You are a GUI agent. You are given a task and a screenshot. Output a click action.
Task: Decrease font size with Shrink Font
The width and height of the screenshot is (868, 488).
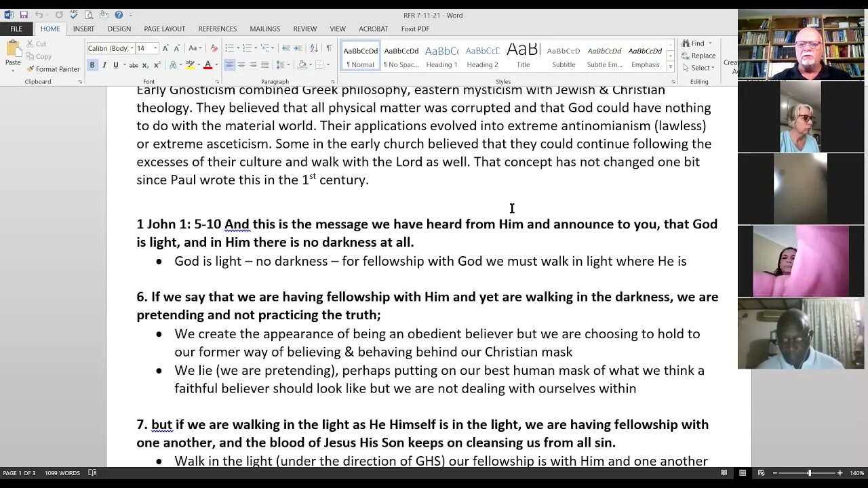click(177, 48)
